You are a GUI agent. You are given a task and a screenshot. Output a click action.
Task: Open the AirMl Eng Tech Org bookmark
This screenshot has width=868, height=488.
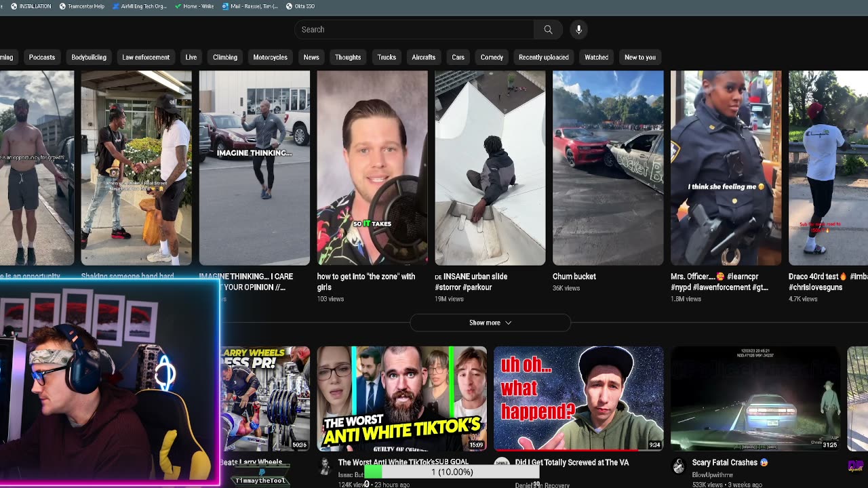point(139,6)
